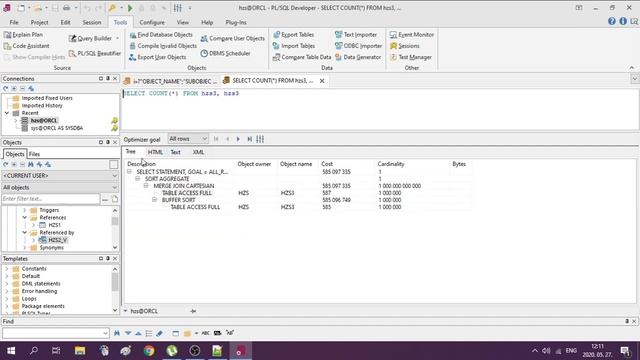Launch Compare User Objects
640x360 pixels.
pyautogui.click(x=233, y=38)
